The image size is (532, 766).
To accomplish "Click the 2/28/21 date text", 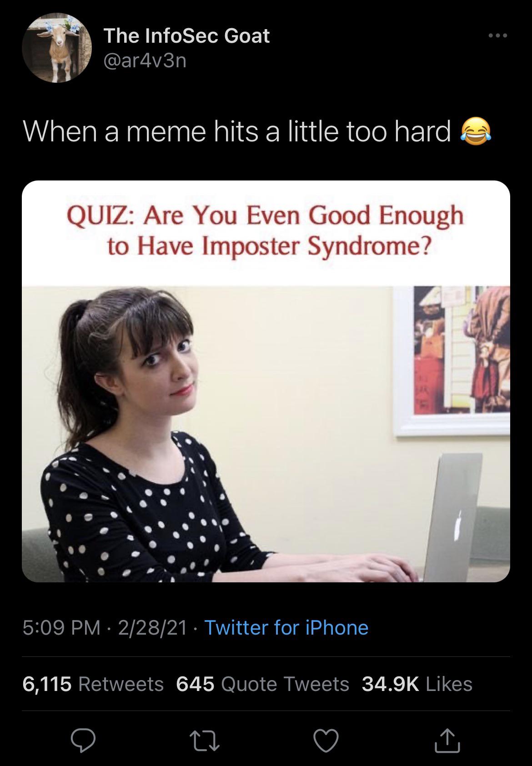I will tap(153, 628).
